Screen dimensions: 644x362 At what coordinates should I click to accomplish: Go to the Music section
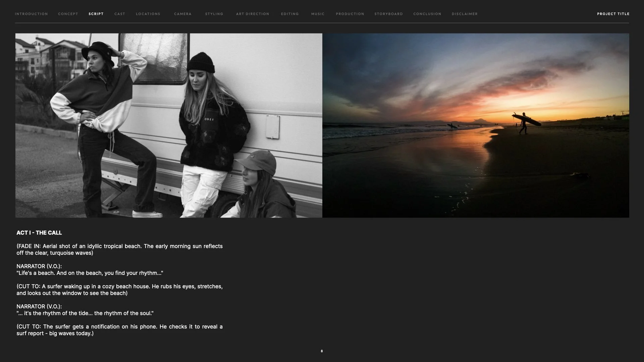[318, 14]
